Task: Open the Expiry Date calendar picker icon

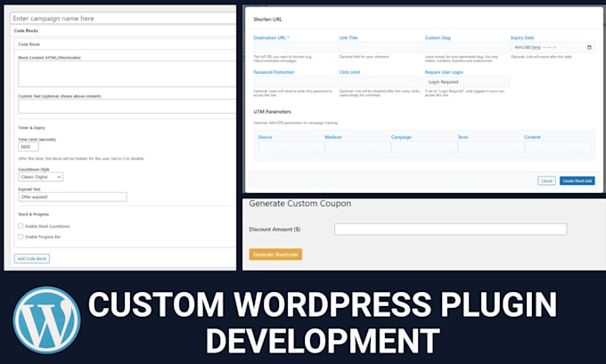Action: (589, 47)
